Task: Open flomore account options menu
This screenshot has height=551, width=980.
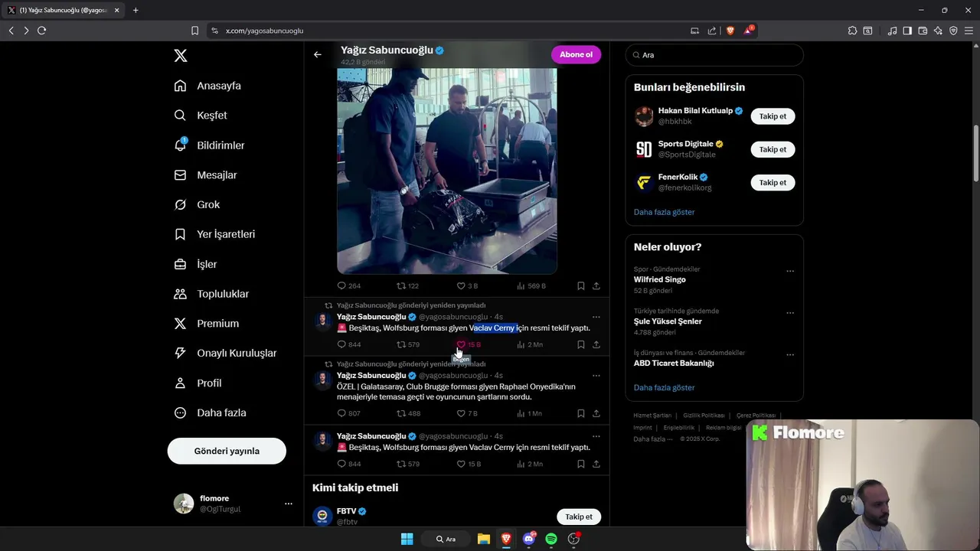Action: [288, 504]
